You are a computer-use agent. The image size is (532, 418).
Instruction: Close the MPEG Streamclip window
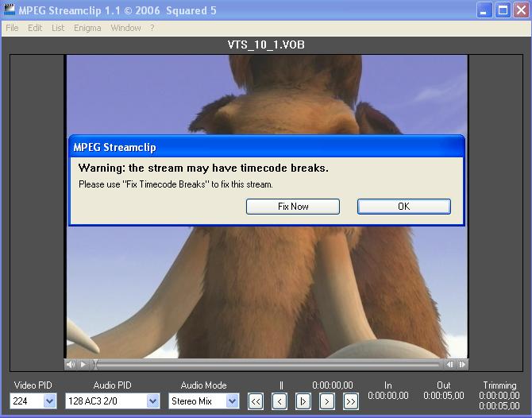pyautogui.click(x=521, y=10)
